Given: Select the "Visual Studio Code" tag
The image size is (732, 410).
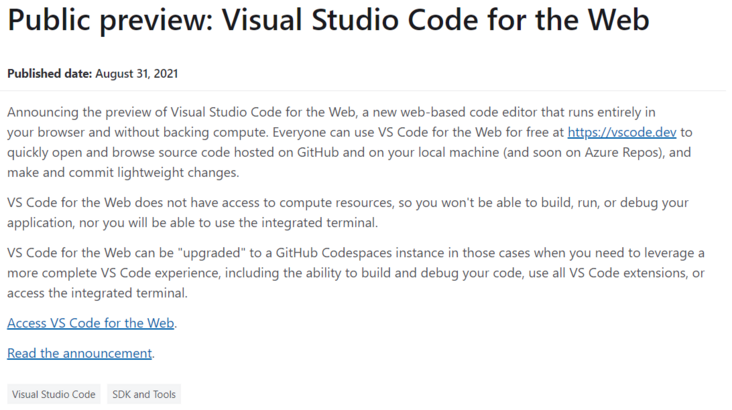Looking at the screenshot, I should (54, 395).
